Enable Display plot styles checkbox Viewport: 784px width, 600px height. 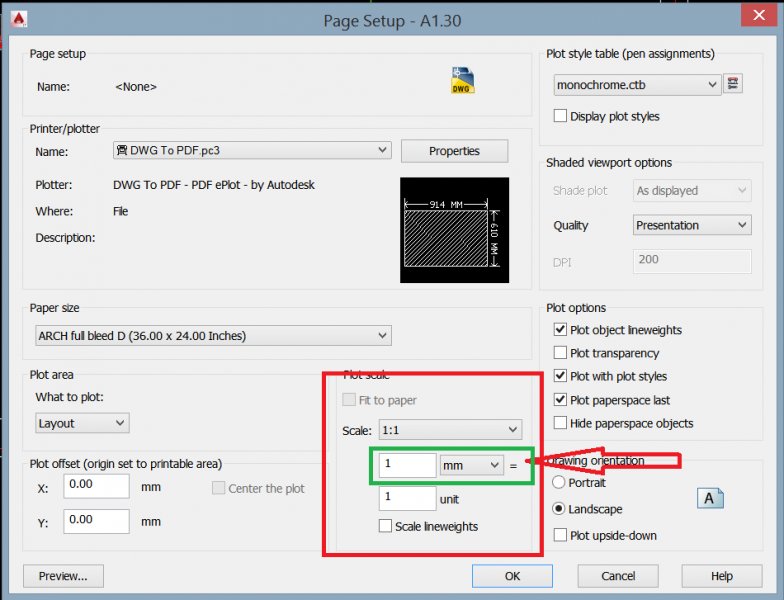560,116
